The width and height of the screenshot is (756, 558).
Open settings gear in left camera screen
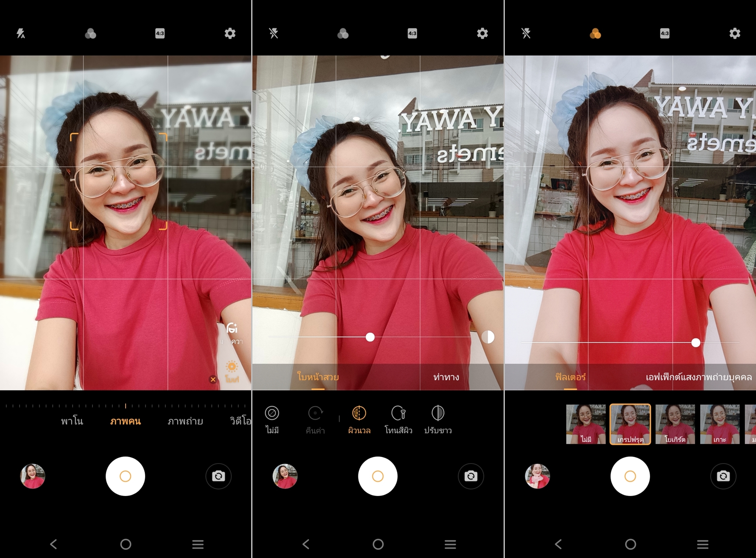(230, 33)
